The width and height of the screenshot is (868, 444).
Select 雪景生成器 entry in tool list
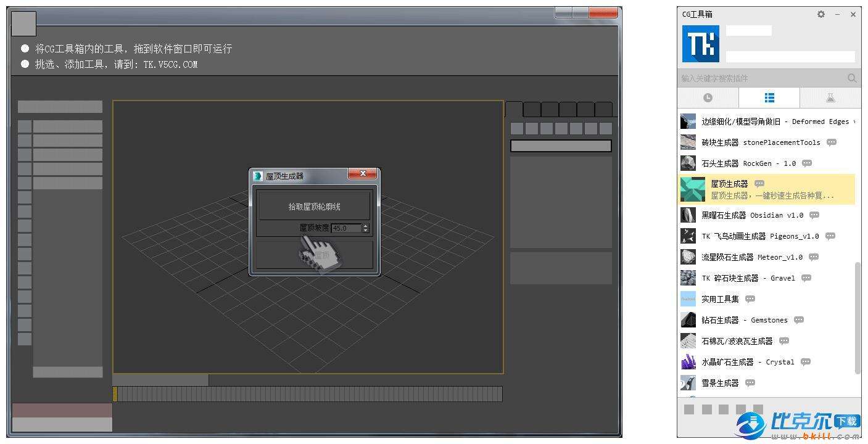pos(767,383)
